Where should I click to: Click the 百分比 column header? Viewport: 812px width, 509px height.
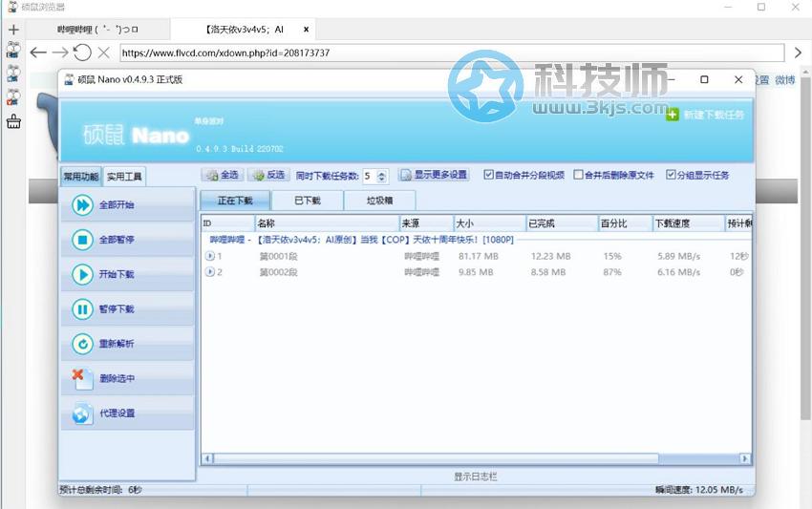625,223
